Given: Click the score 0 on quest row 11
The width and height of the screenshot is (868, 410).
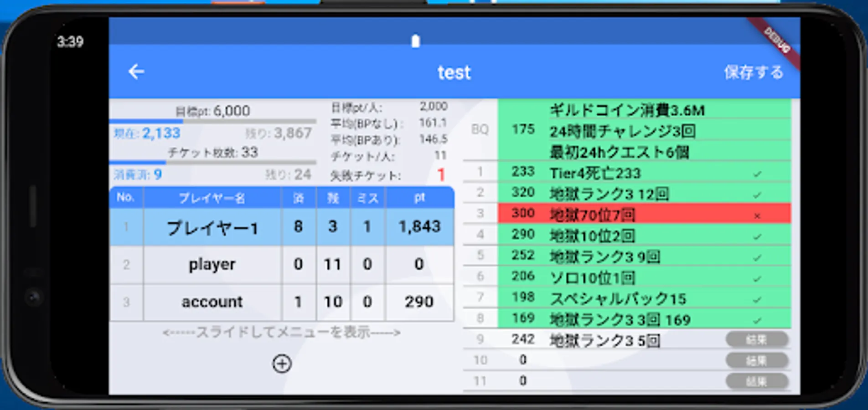Looking at the screenshot, I should point(523,381).
